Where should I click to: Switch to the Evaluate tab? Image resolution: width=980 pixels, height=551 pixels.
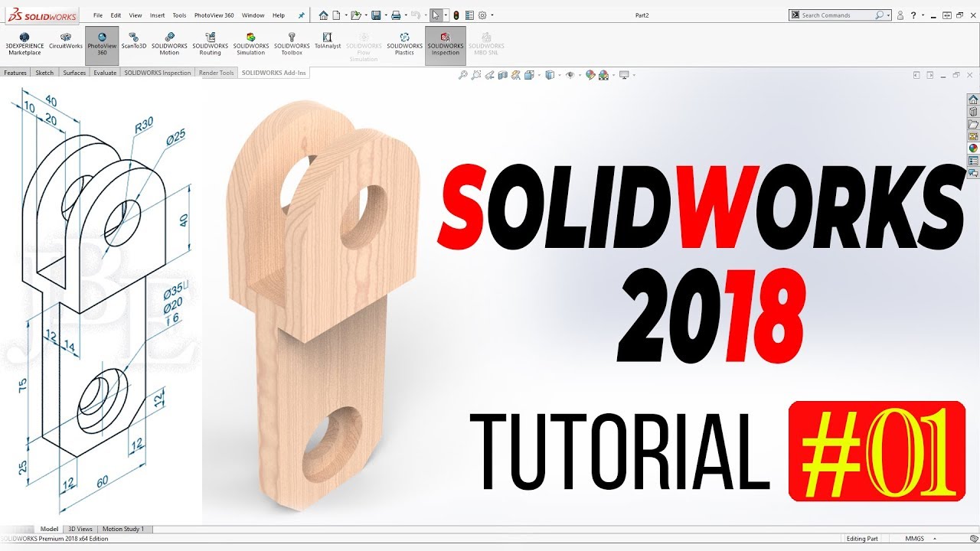[x=105, y=73]
